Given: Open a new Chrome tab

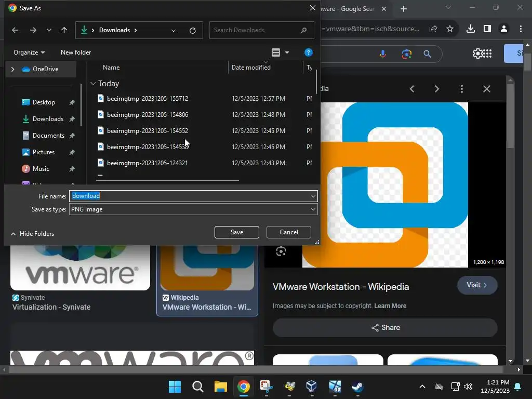Looking at the screenshot, I should point(403,9).
